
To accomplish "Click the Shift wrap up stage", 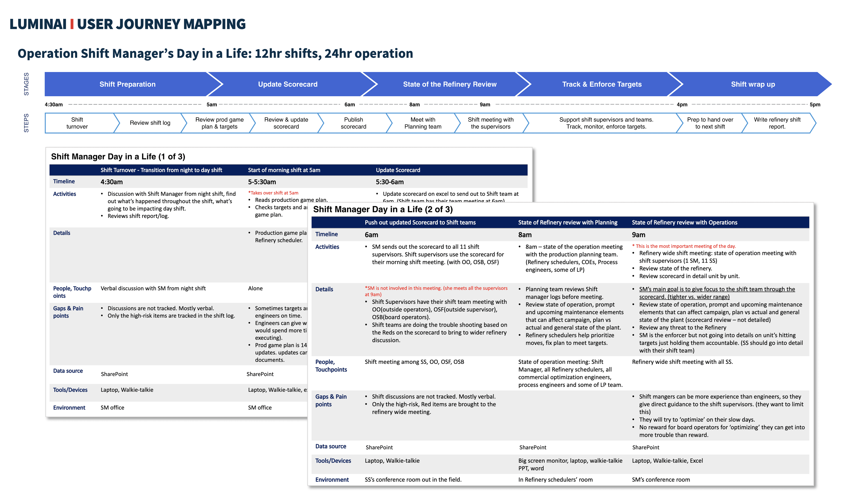I will click(753, 84).
